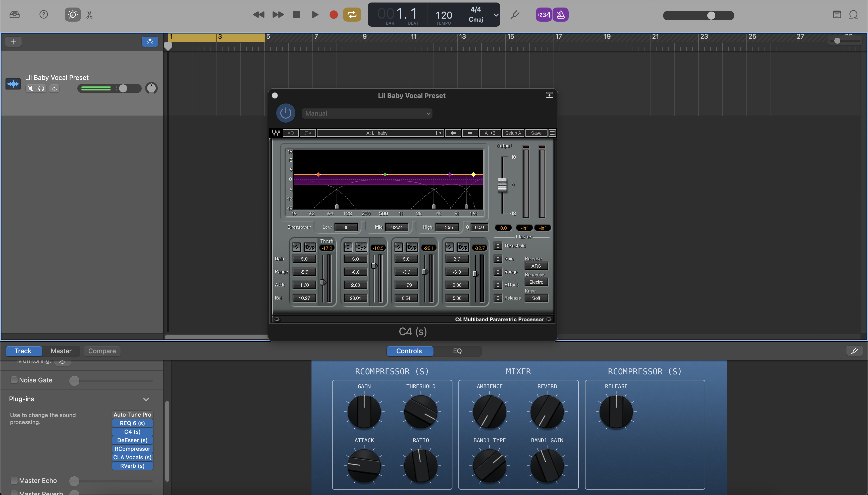Select the scissors editing icon
This screenshot has width=868, height=495.
pos(89,15)
